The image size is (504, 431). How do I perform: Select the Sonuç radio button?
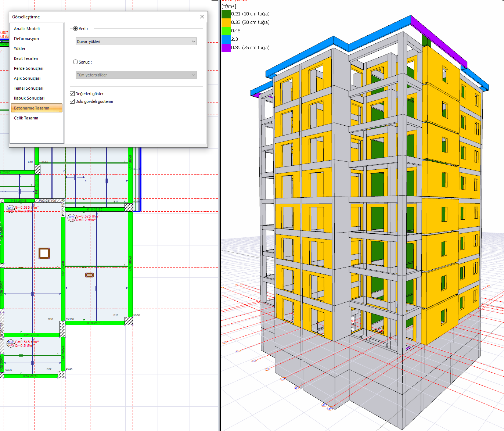click(76, 62)
